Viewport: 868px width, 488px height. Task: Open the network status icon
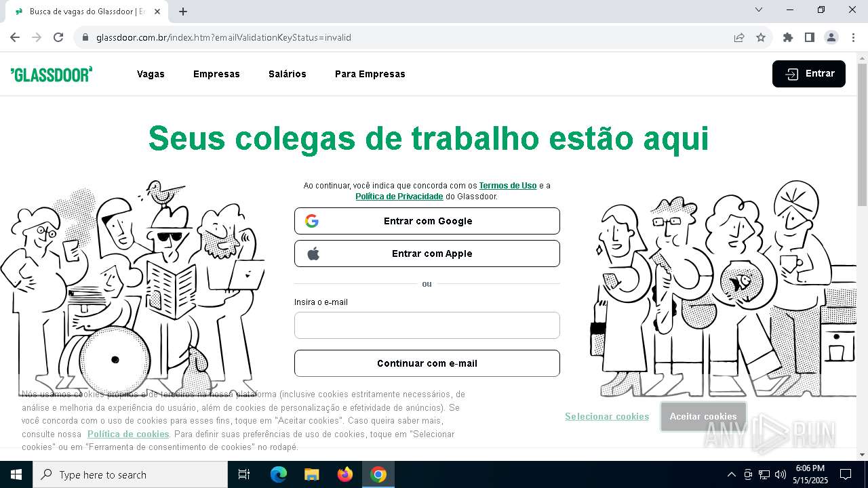click(x=764, y=474)
